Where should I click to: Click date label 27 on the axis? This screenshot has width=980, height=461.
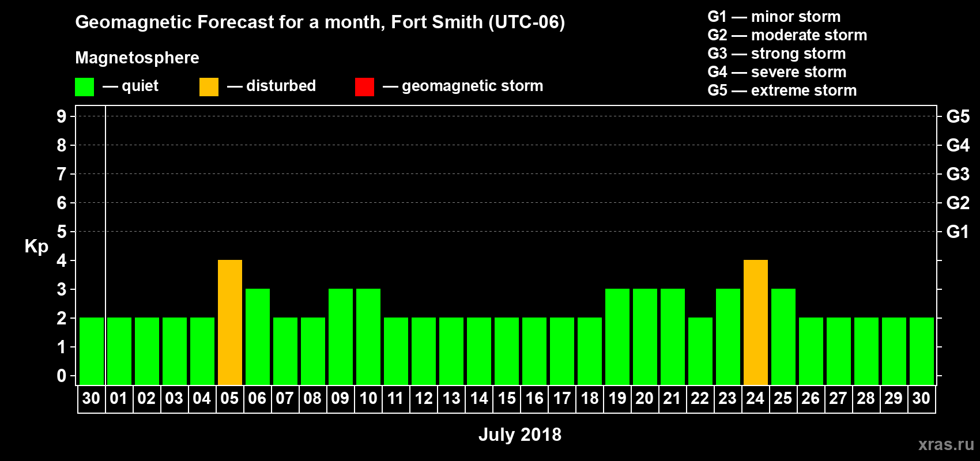(x=838, y=398)
